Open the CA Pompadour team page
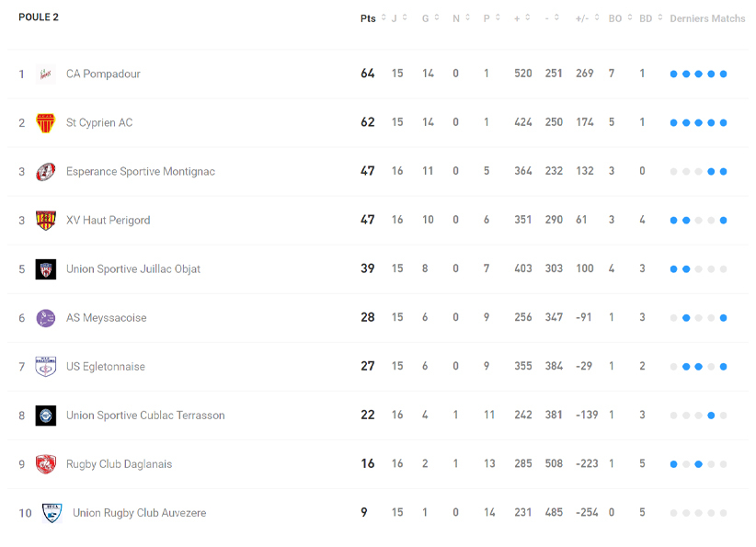Viewport: 756px width, 547px height. 103,74
